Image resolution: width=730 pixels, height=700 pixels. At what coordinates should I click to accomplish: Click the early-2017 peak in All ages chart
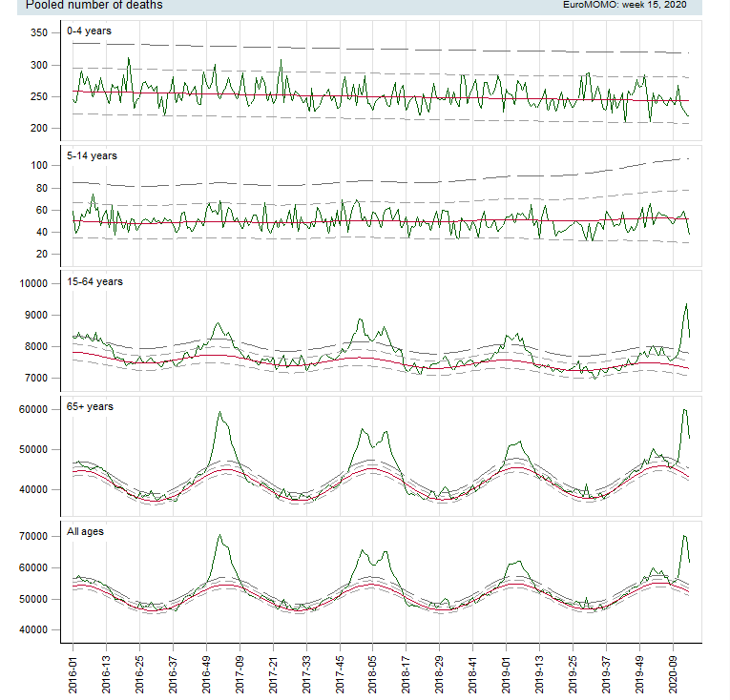[x=219, y=536]
